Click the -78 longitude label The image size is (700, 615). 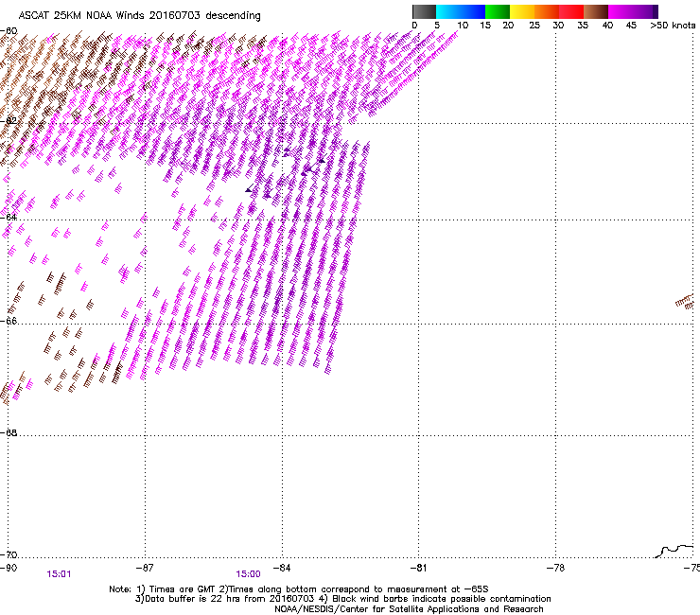pyautogui.click(x=555, y=568)
